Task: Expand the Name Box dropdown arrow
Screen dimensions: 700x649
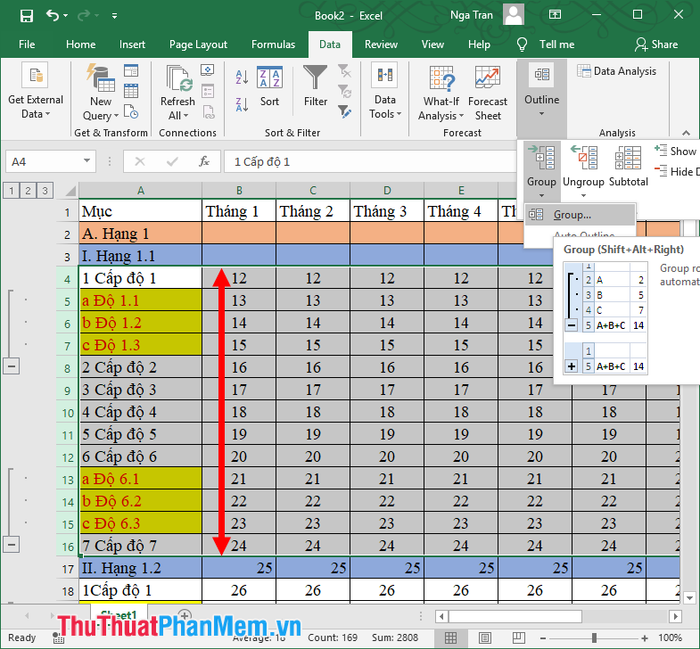Action: click(87, 161)
